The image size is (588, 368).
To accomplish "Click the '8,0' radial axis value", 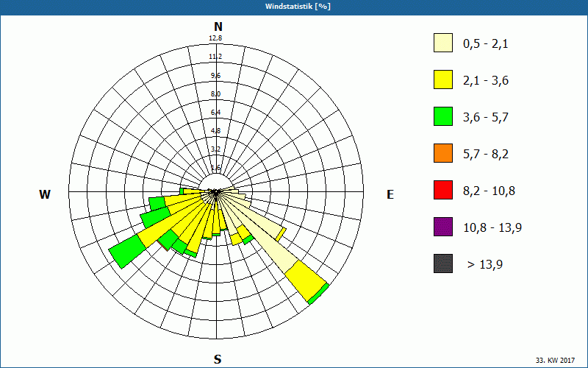I will click(x=215, y=94).
